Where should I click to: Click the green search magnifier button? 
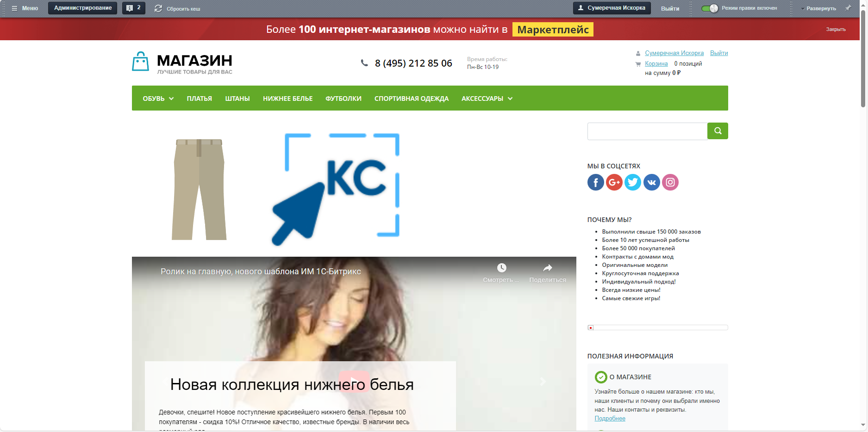coord(718,131)
